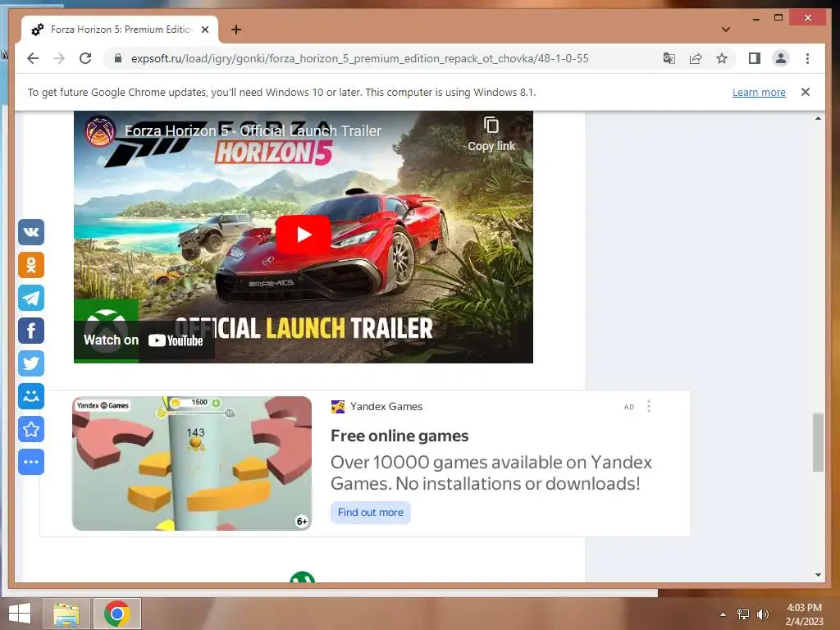Click the Chrome taskbar icon
Image resolution: width=840 pixels, height=630 pixels.
pos(117,614)
